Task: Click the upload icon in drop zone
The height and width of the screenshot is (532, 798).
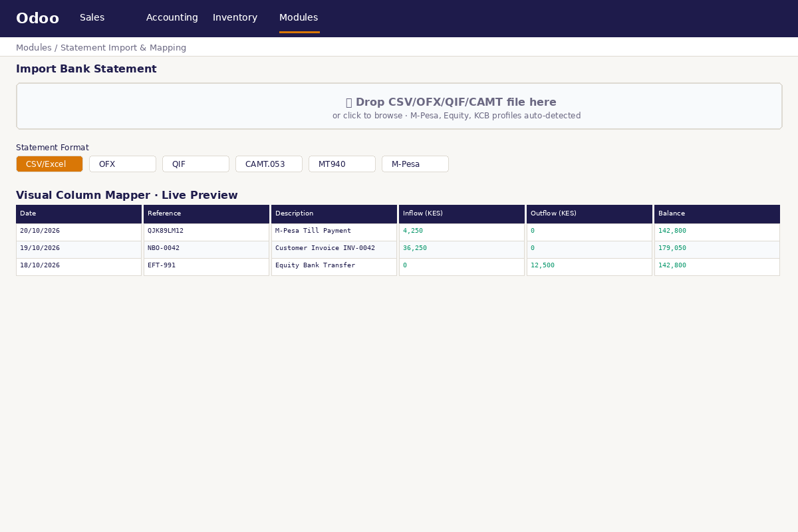Action: [x=349, y=102]
